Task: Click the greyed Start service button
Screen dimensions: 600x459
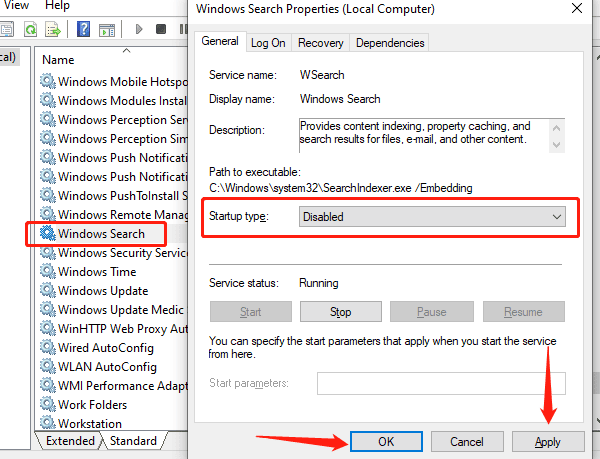Action: [x=251, y=312]
